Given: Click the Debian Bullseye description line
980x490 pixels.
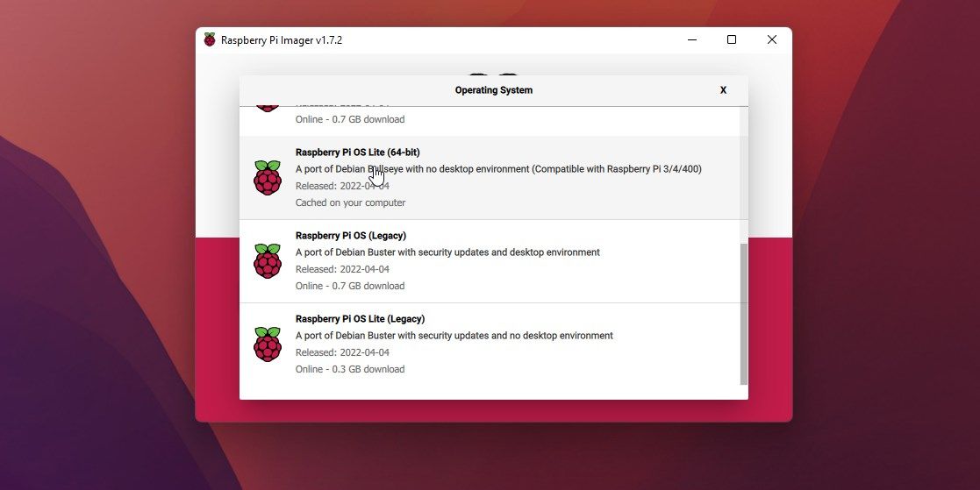Looking at the screenshot, I should [498, 169].
